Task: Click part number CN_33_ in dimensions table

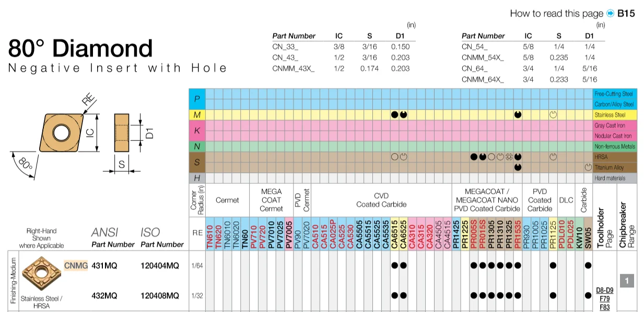Action: [x=286, y=48]
